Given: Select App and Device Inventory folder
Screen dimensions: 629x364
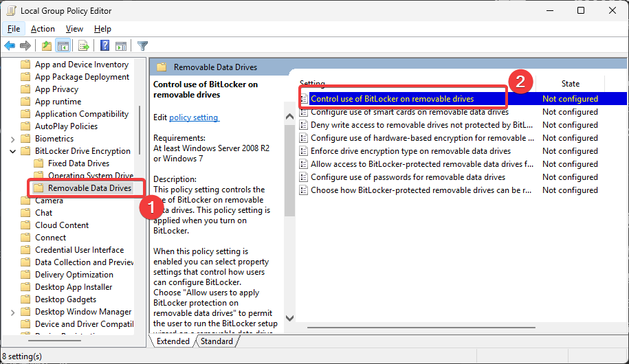Looking at the screenshot, I should tap(82, 65).
